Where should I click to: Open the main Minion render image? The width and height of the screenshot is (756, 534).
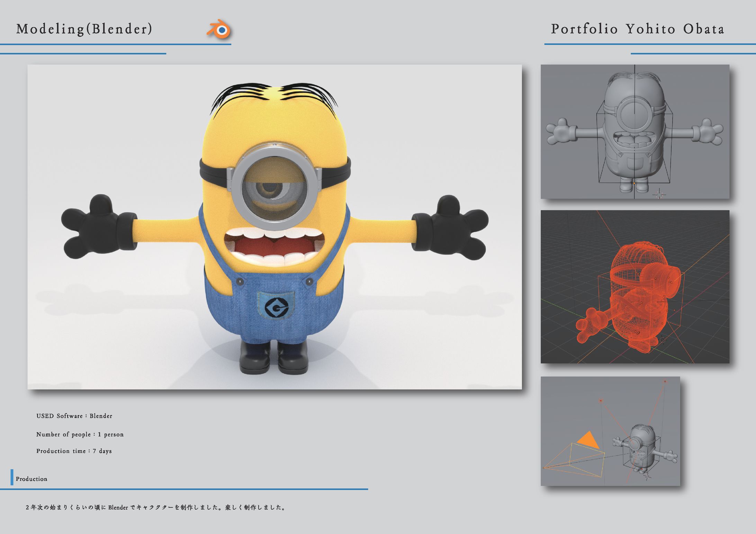pyautogui.click(x=274, y=227)
